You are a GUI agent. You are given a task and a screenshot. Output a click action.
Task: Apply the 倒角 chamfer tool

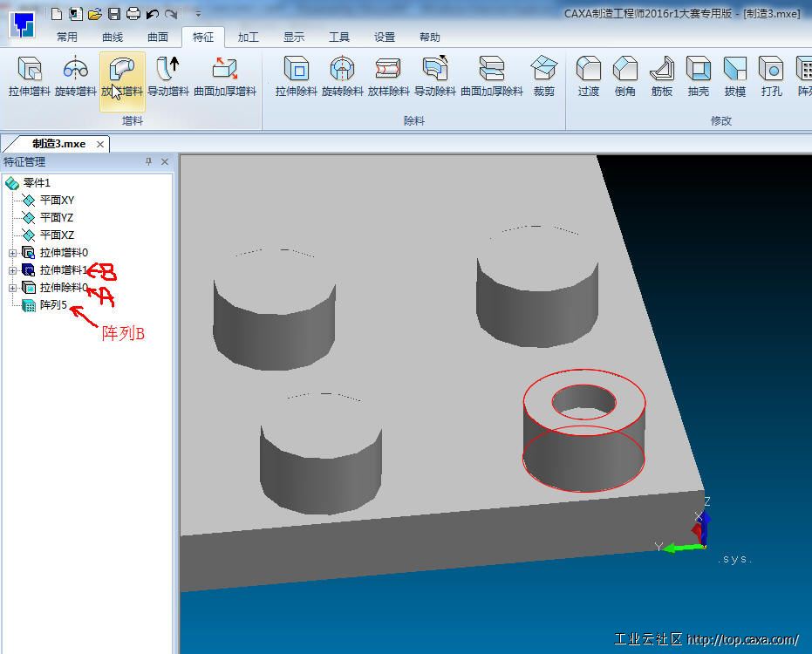pyautogui.click(x=624, y=76)
